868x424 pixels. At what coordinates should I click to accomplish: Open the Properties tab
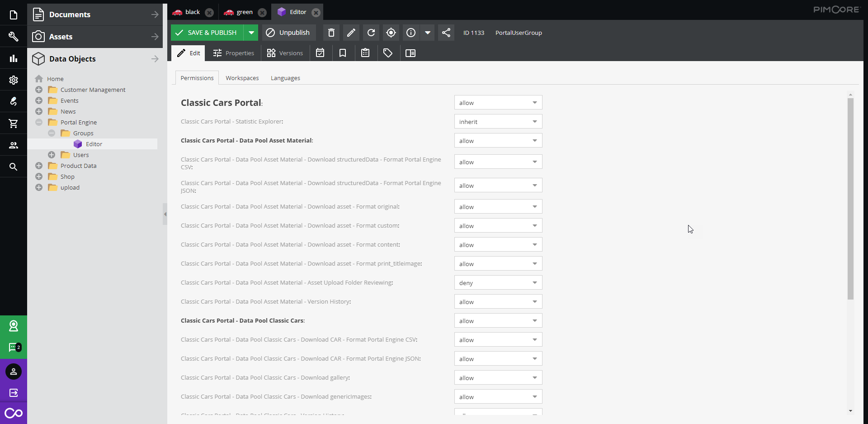click(234, 53)
